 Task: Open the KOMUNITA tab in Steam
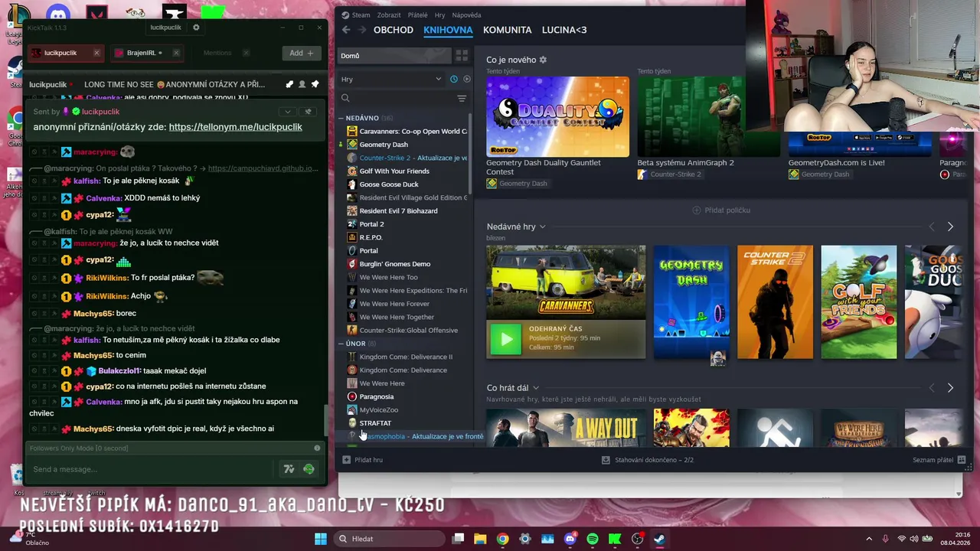click(507, 30)
